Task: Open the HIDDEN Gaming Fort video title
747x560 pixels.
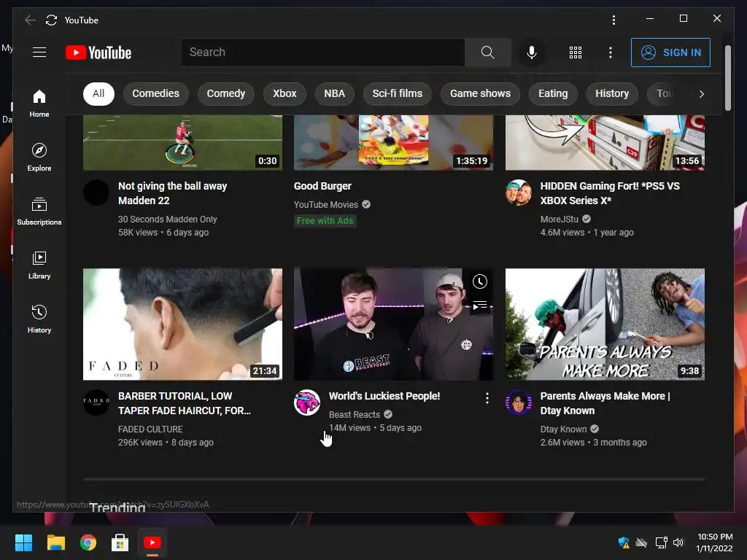Action: click(611, 193)
